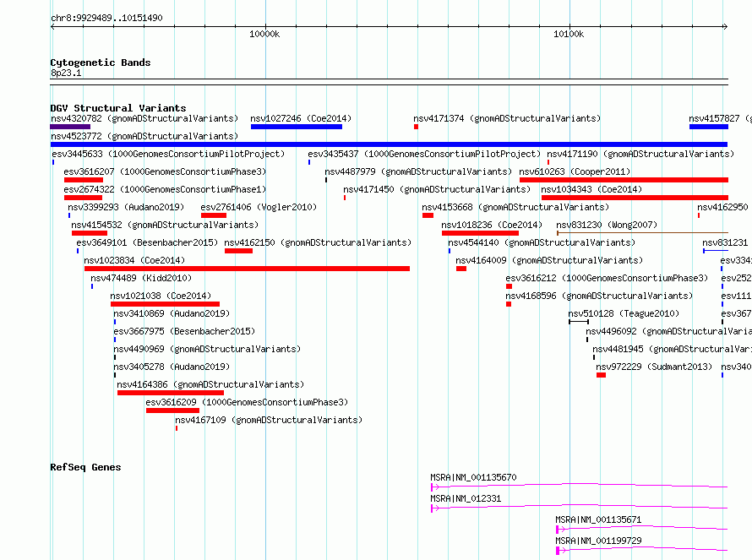The width and height of the screenshot is (752, 560).
Task: Select the nsv1023834 (Coe2014) red bar
Action: click(x=247, y=269)
